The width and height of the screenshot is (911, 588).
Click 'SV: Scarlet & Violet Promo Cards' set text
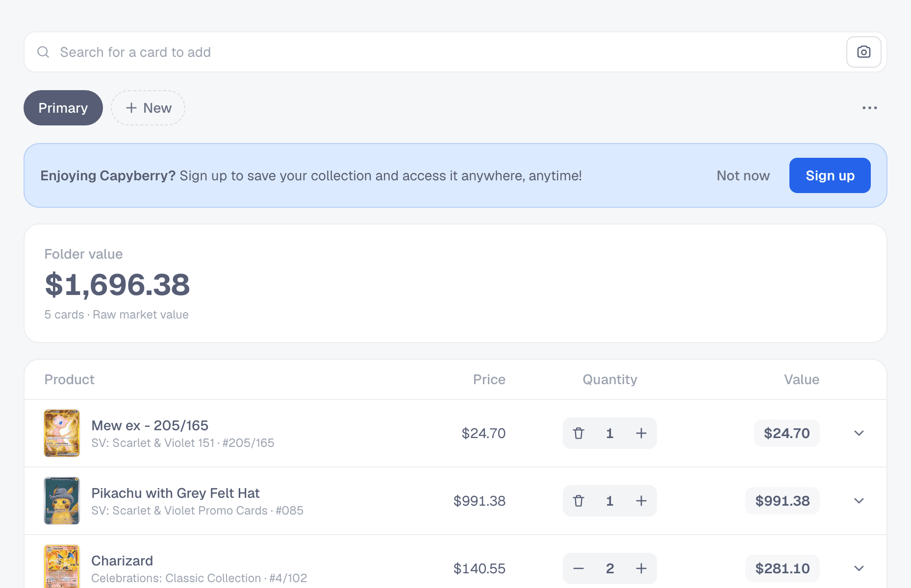point(179,511)
